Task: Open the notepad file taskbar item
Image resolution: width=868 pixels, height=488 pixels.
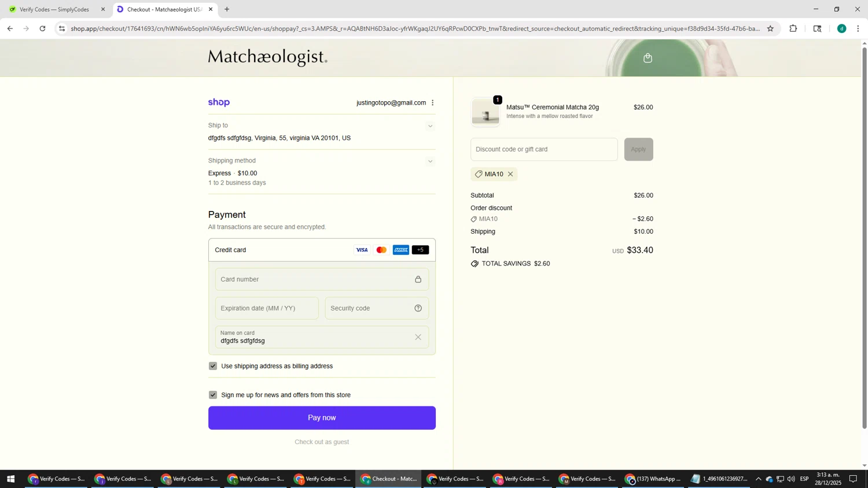Action: coord(719,479)
